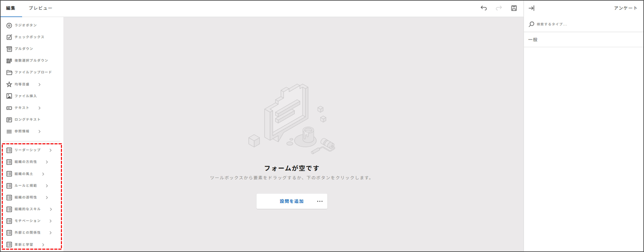The width and height of the screenshot is (644, 252).
Task: Click the undo icon in the toolbar
Action: pyautogui.click(x=484, y=8)
